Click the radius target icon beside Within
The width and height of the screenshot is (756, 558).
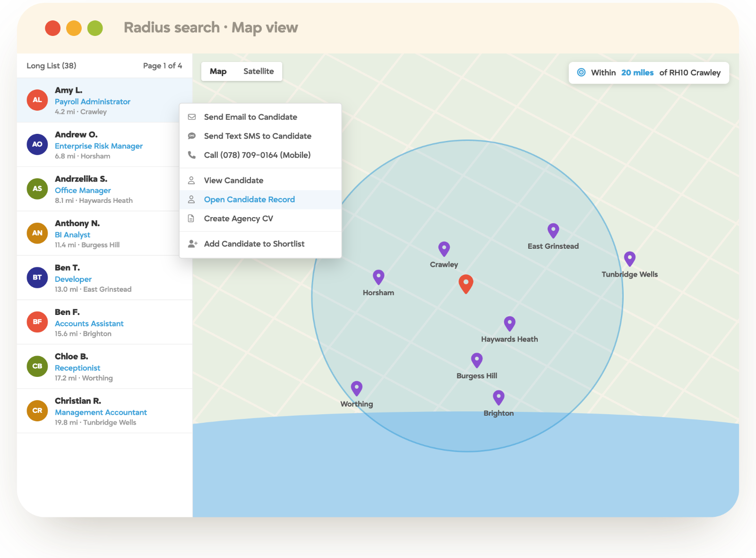(582, 72)
